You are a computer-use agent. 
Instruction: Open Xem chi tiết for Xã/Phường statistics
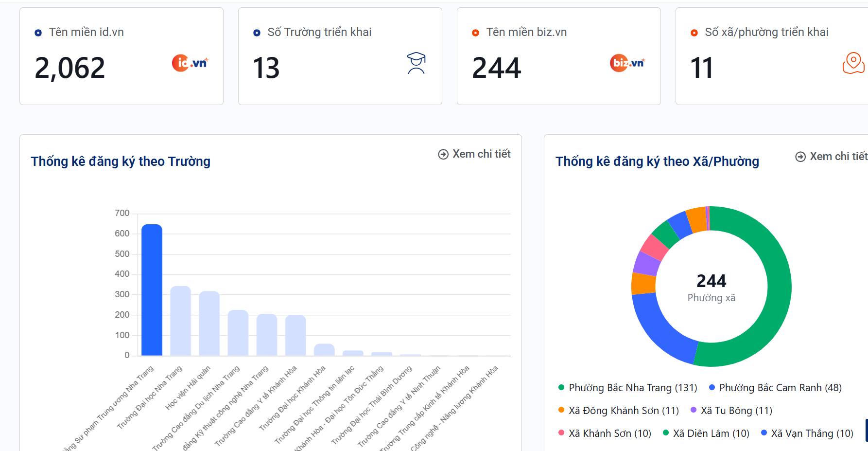pyautogui.click(x=838, y=157)
